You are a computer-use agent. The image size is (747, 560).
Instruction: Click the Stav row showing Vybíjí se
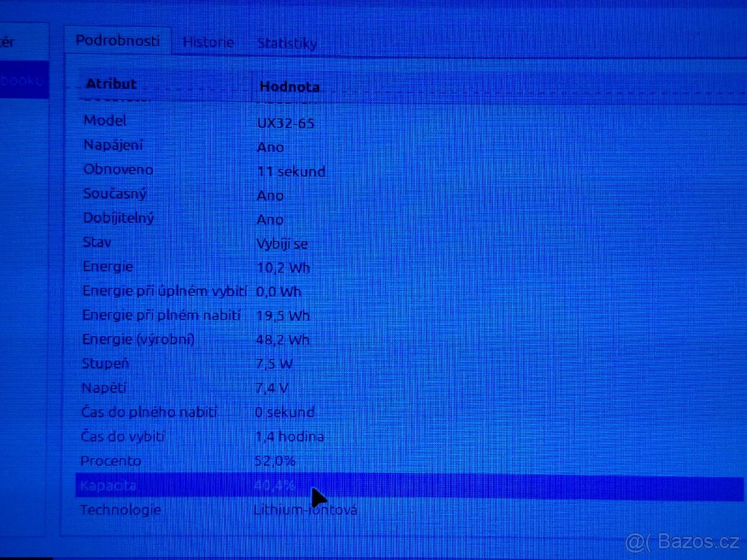coord(97,242)
